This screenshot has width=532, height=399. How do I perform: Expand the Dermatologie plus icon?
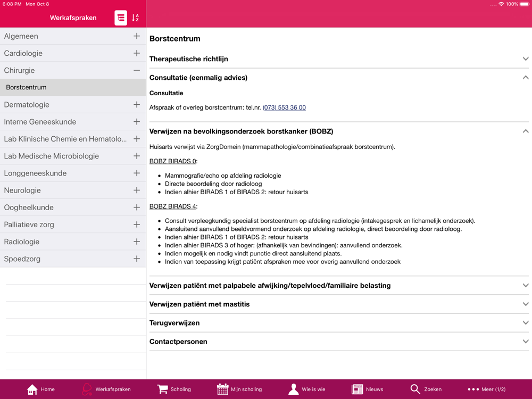click(x=137, y=104)
